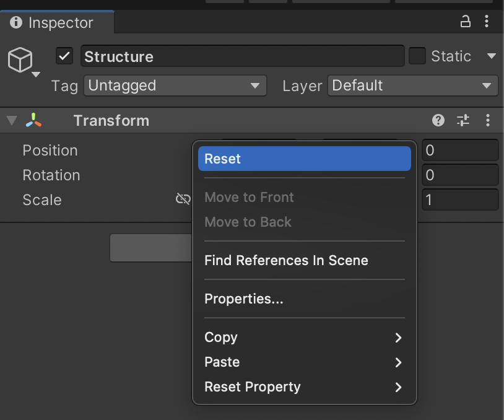Viewport: 504px width, 420px height.
Task: Click the Transform axes icon
Action: click(x=33, y=120)
